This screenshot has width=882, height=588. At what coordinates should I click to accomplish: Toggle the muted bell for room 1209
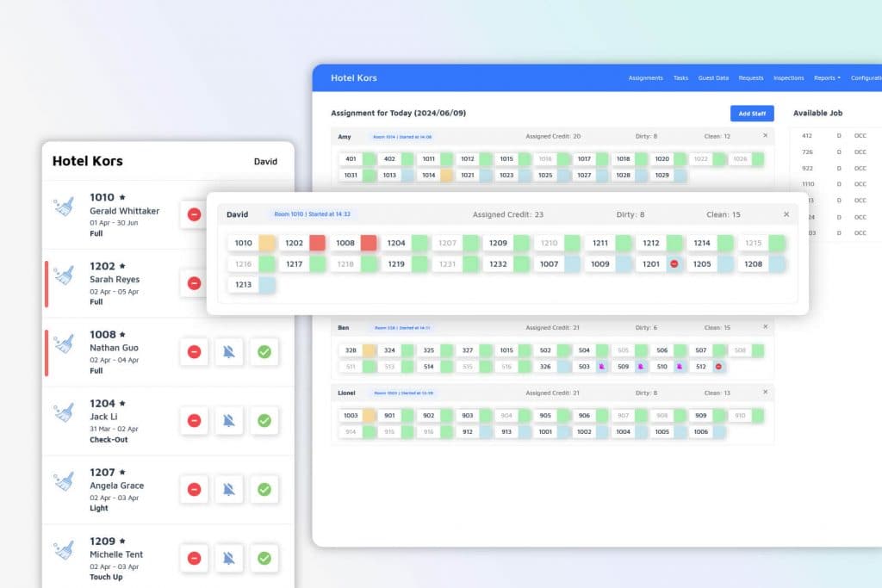(x=229, y=558)
